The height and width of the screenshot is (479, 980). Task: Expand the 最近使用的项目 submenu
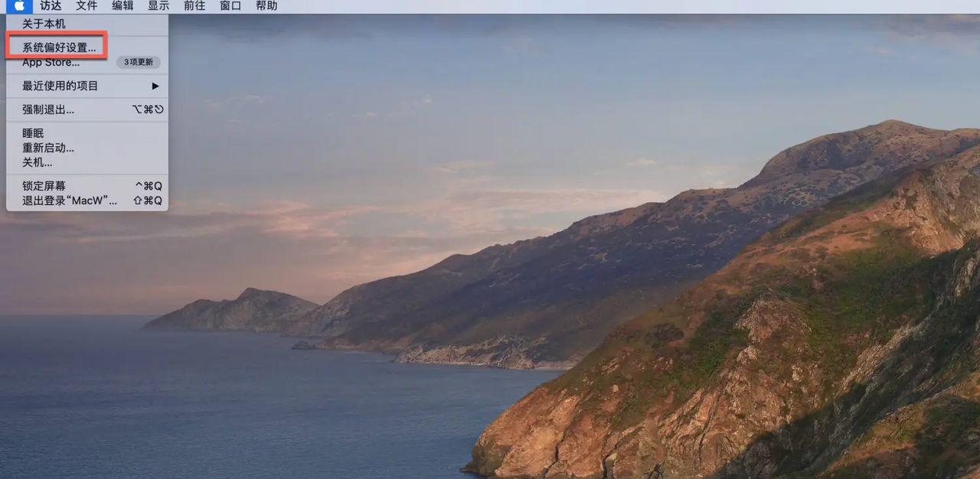point(87,86)
